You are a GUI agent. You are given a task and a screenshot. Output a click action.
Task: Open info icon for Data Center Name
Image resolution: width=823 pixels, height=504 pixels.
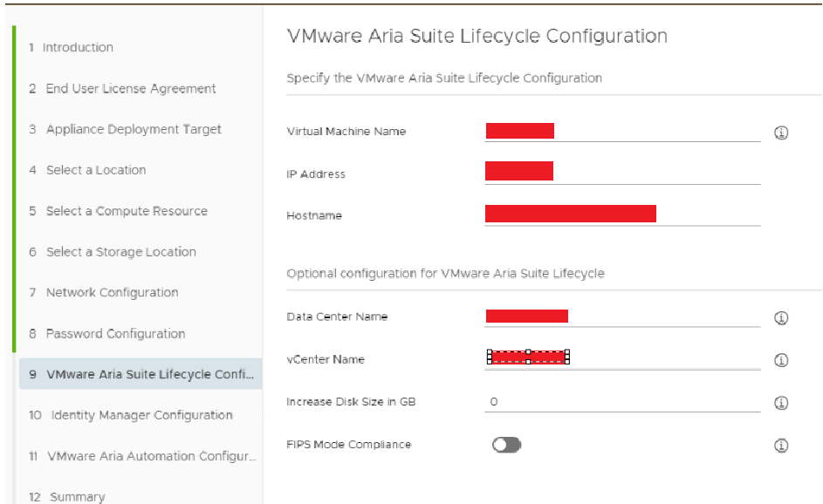(x=781, y=317)
